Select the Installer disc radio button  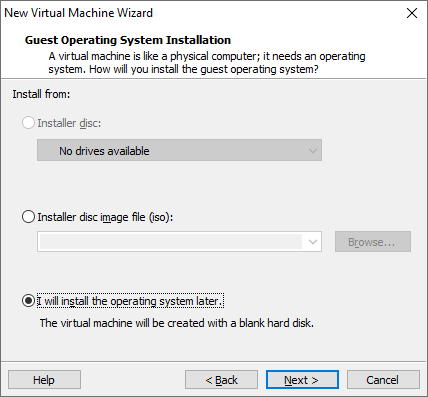(x=28, y=123)
